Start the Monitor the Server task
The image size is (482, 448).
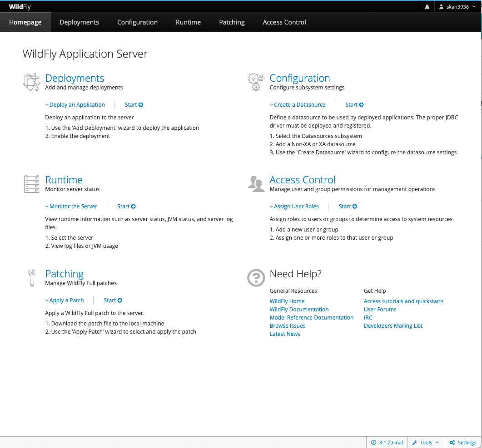click(126, 207)
